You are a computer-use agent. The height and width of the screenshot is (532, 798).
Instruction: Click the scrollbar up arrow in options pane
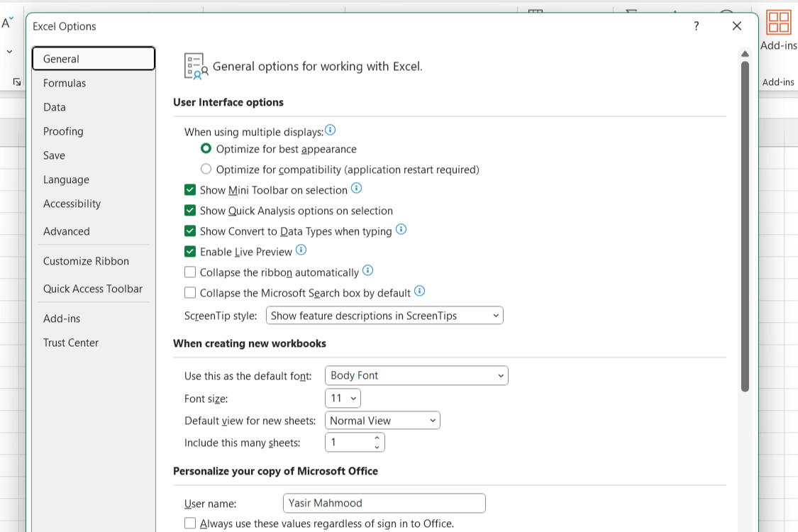coord(745,53)
